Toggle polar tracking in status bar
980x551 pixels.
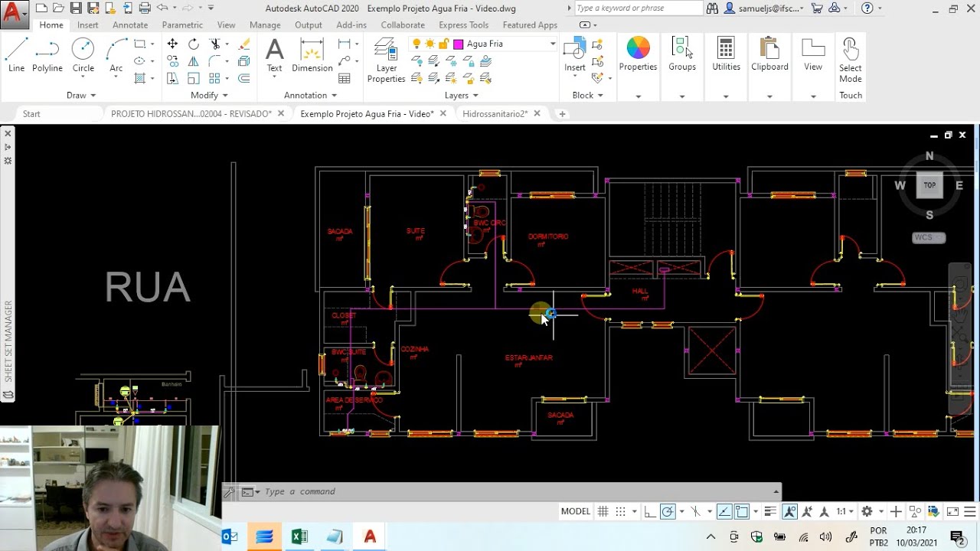pos(668,511)
